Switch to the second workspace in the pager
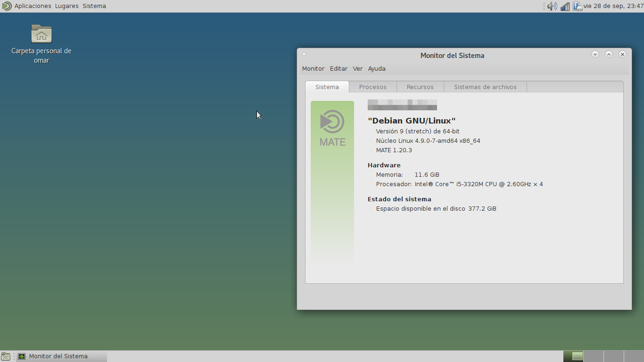This screenshot has height=362, width=644. click(593, 356)
